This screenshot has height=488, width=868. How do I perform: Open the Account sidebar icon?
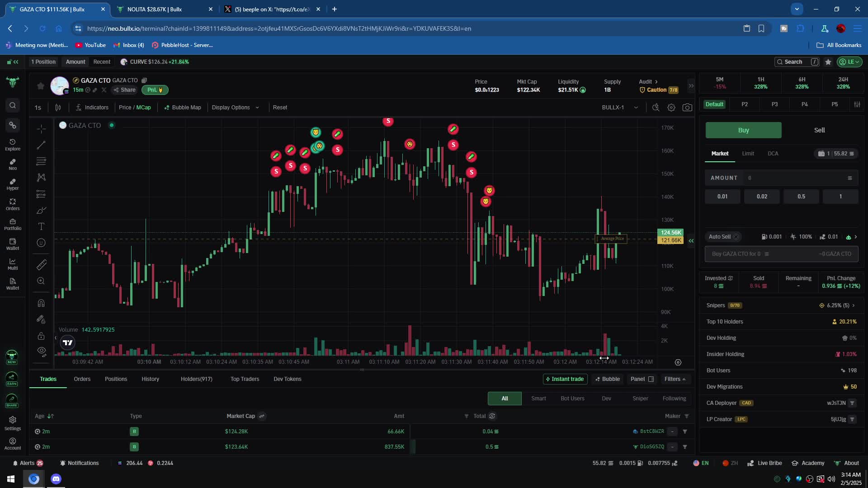[x=13, y=444]
